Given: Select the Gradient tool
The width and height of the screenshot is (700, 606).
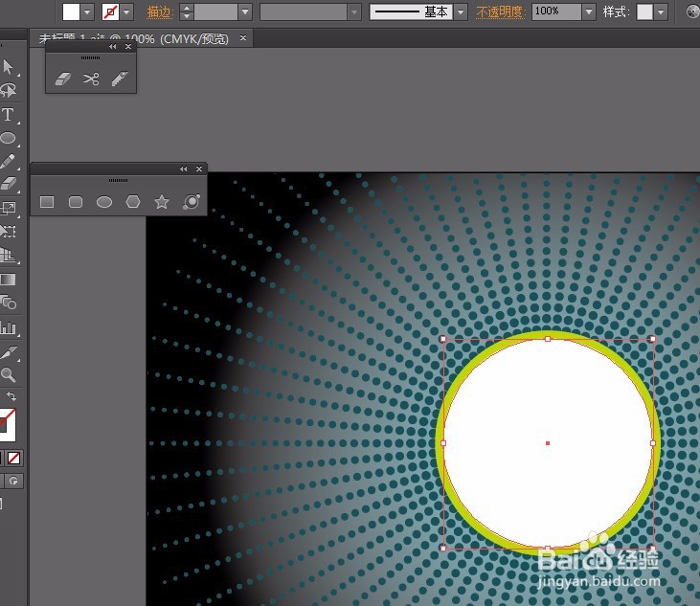Looking at the screenshot, I should point(8,280).
